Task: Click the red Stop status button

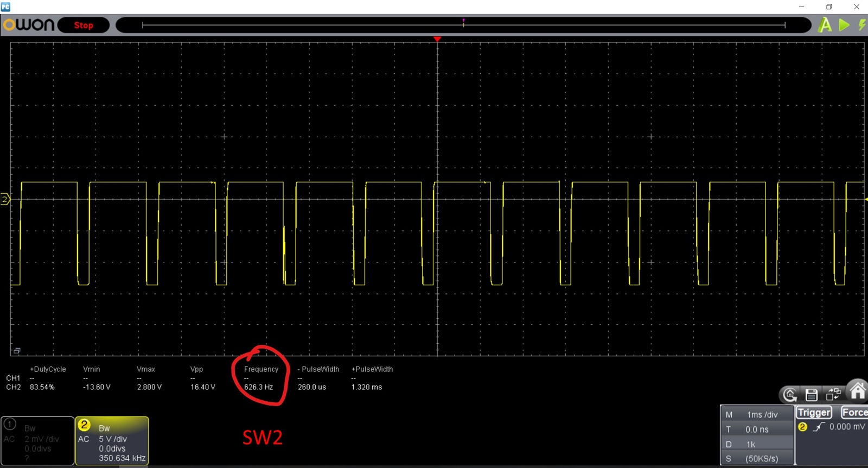Action: pyautogui.click(x=84, y=25)
